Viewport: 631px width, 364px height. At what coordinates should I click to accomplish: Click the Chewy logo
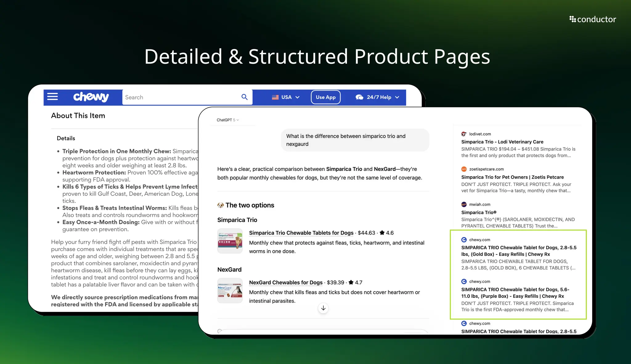pyautogui.click(x=91, y=97)
